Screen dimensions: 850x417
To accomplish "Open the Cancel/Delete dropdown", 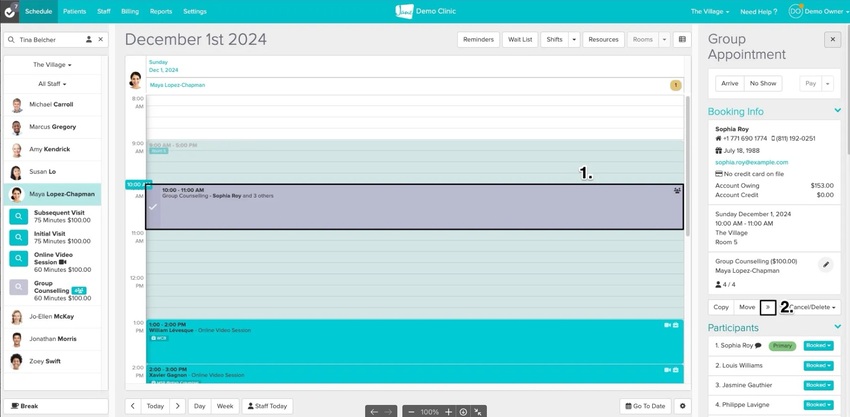I will [810, 307].
